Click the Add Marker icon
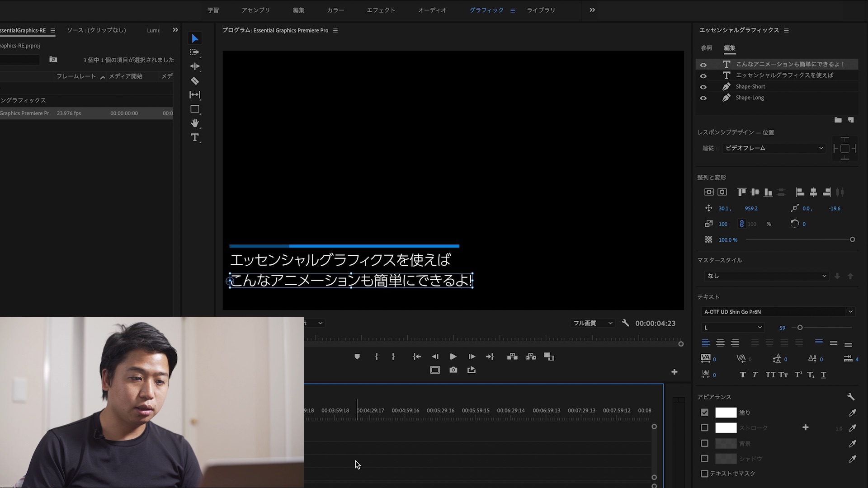Screen dimensions: 868x488 pyautogui.click(x=357, y=357)
